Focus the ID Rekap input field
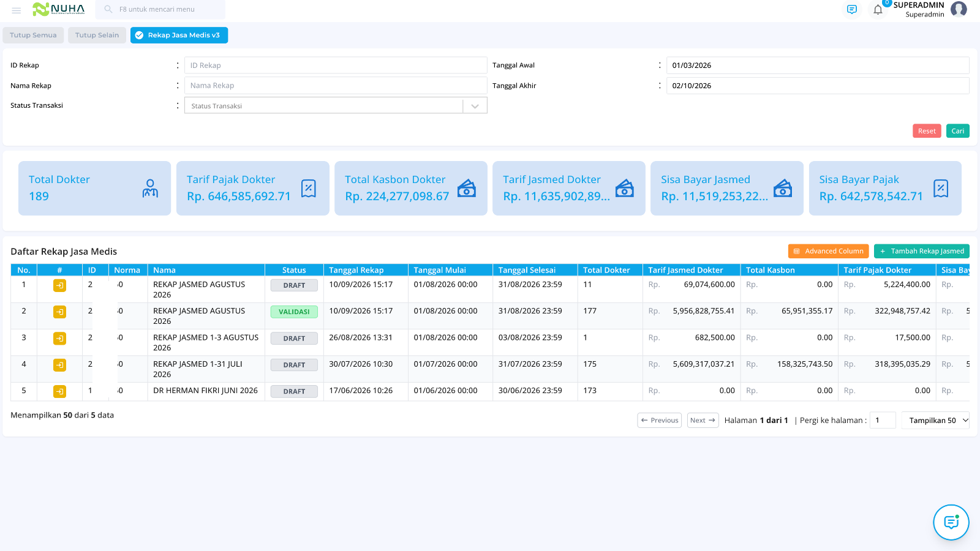 click(x=336, y=66)
